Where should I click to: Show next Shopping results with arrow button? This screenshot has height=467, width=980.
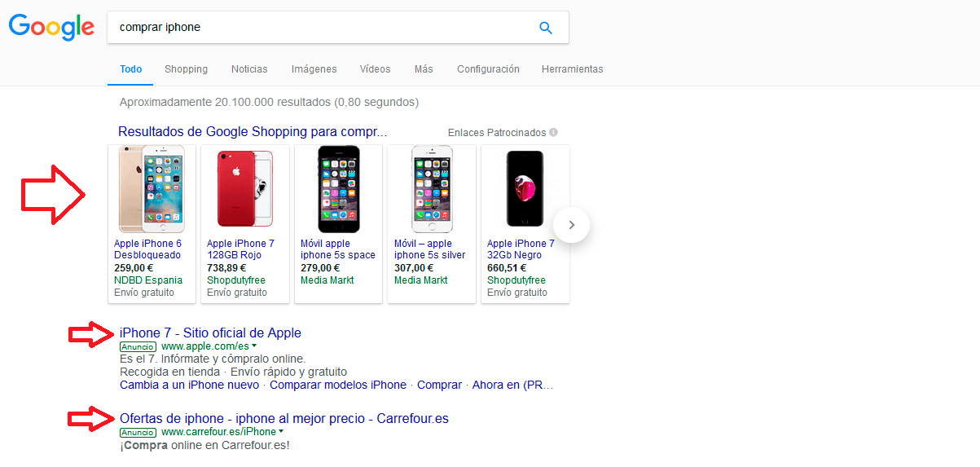pos(571,225)
